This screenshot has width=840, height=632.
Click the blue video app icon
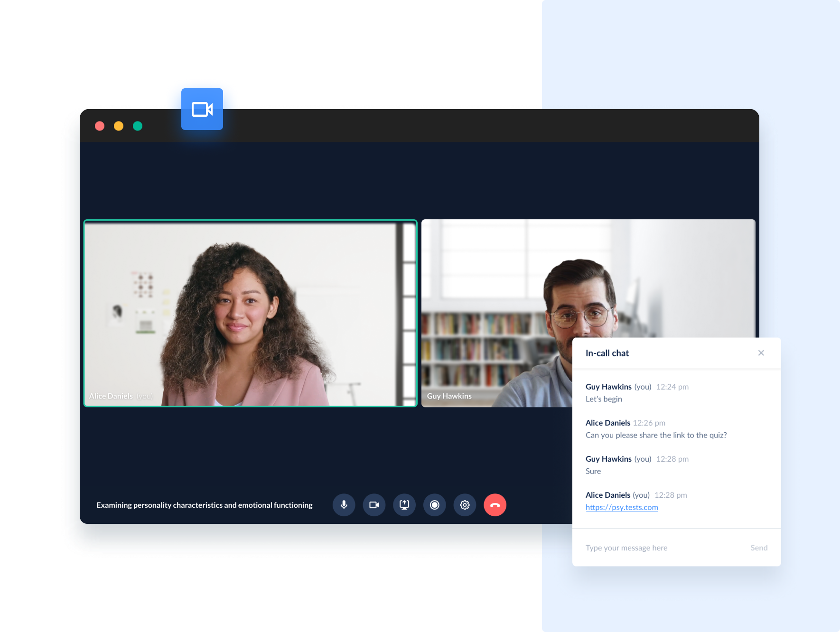tap(202, 109)
